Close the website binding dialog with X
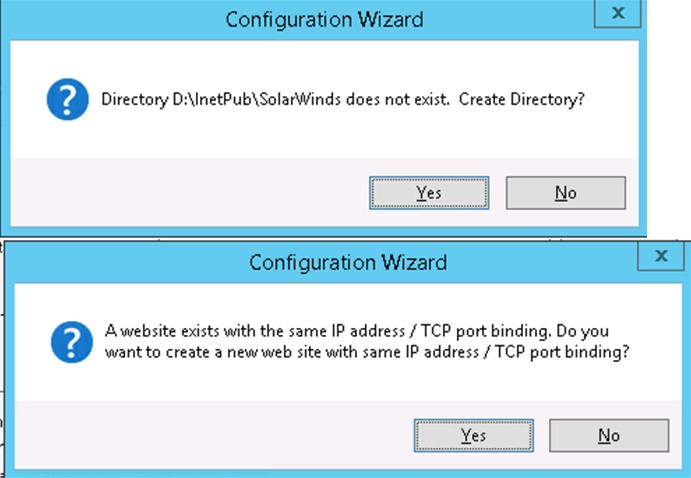Screen dimensions: 691x478 (661, 257)
